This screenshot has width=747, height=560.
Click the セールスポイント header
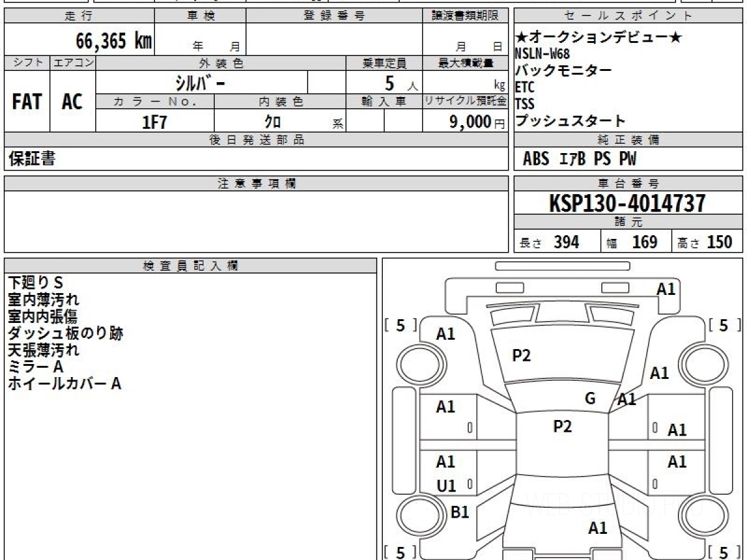pos(629,16)
